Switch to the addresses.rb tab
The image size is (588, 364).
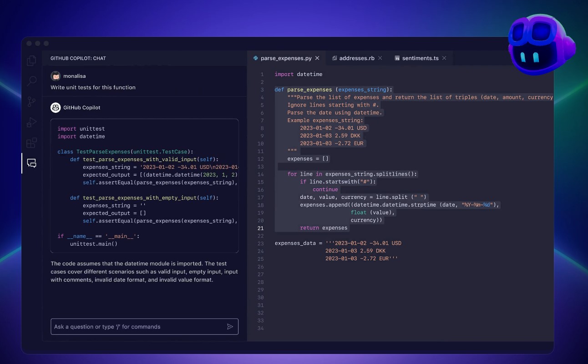pos(356,58)
